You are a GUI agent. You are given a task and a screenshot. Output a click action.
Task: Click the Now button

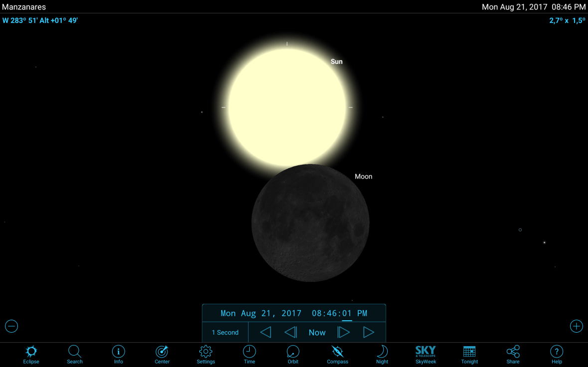click(x=317, y=332)
